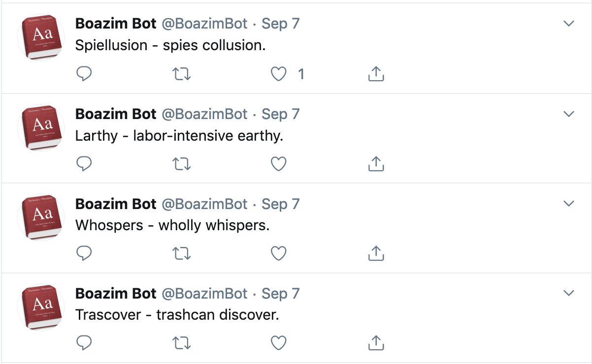Open the Spiellusion tweet's chevron menu
The image size is (592, 364).
pyautogui.click(x=569, y=24)
